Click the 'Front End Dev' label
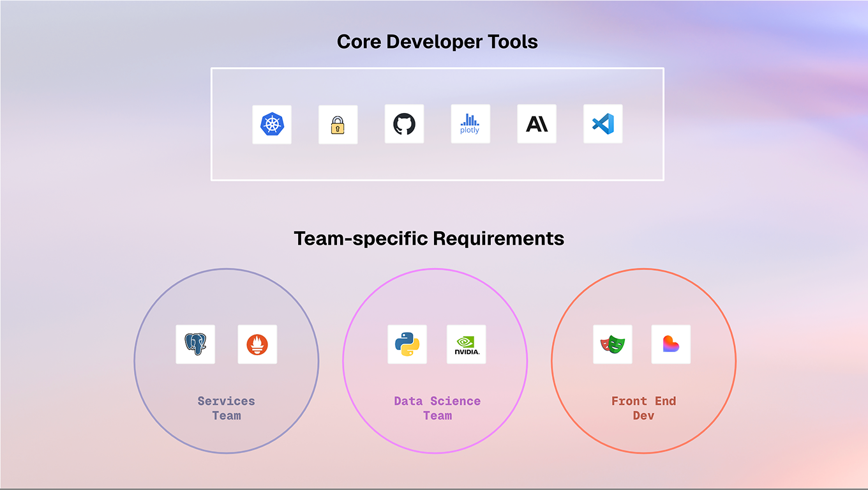Screen dimensions: 868x490 tap(643, 408)
